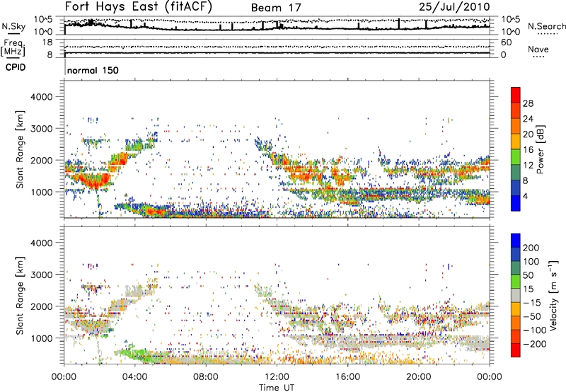Click the "16:00" time axis tick
The height and width of the screenshot is (392, 566).
coord(348,377)
